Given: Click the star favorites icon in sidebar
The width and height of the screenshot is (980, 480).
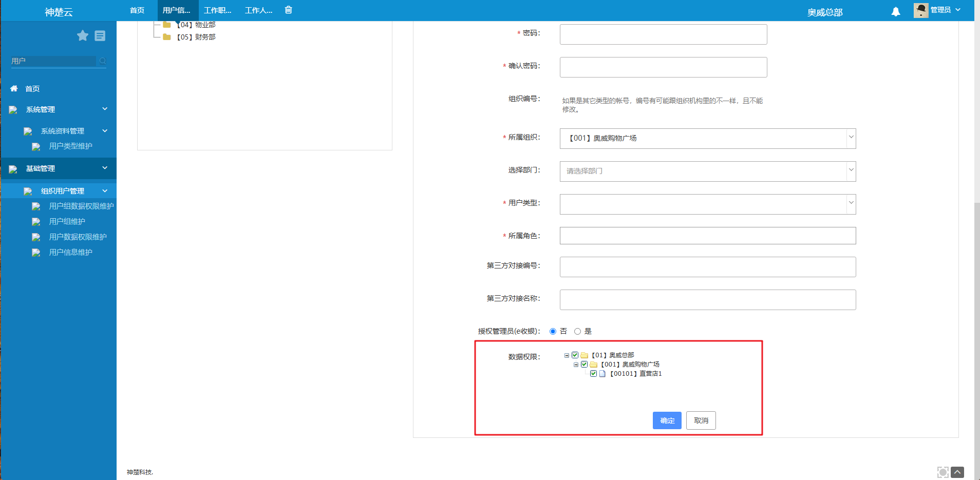Looking at the screenshot, I should click(83, 35).
